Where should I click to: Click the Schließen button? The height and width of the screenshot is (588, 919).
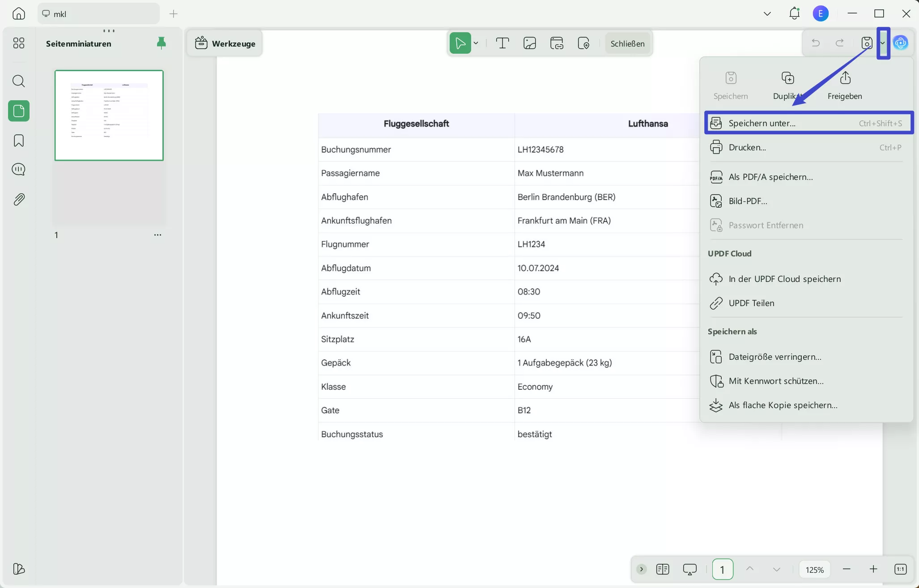click(x=627, y=43)
